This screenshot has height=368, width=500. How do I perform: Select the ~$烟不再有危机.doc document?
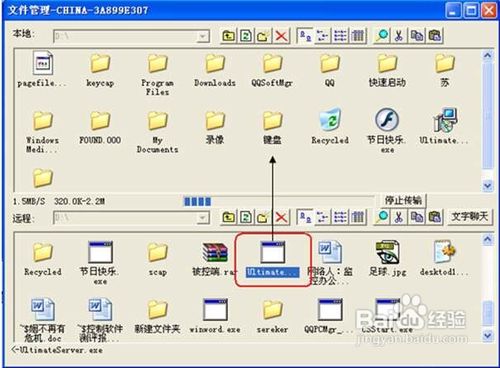click(42, 320)
